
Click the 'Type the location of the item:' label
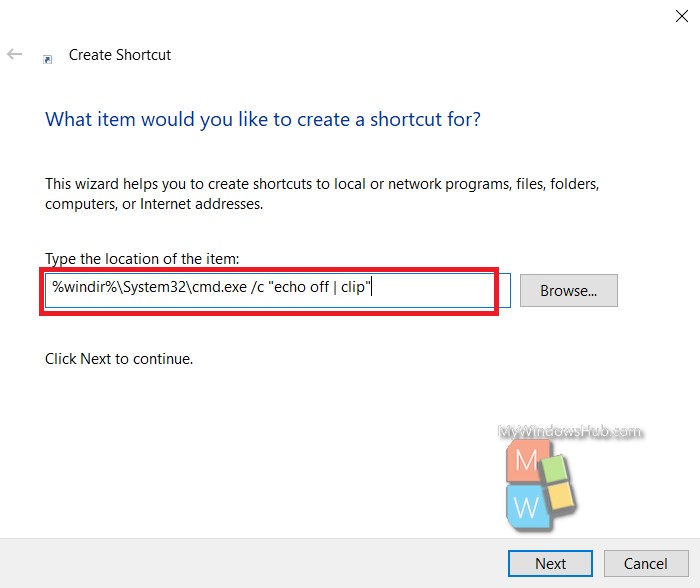(x=142, y=259)
